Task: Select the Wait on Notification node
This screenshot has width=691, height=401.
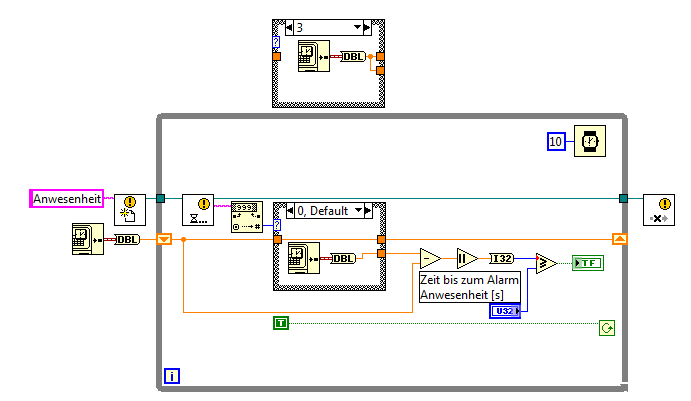Action: tap(198, 210)
